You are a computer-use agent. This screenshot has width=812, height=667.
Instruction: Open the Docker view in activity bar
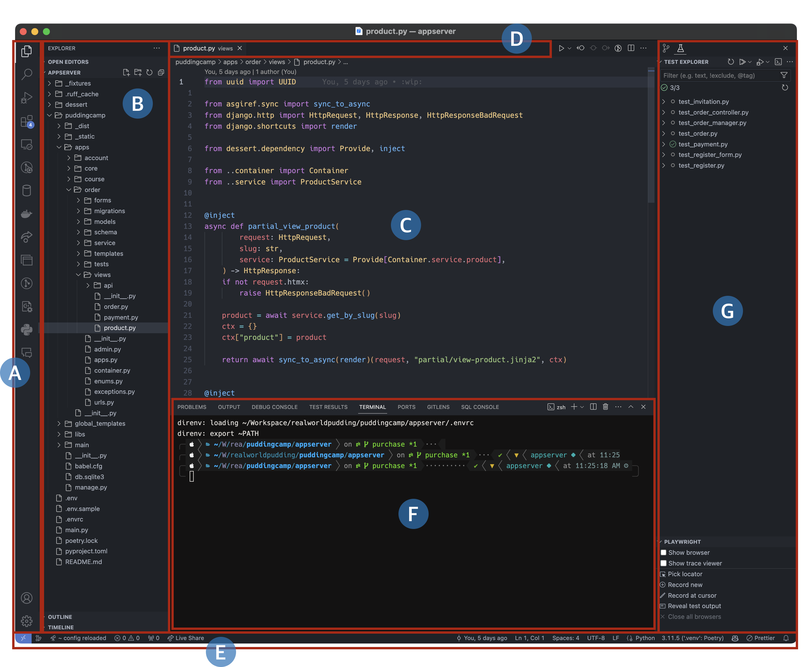tap(26, 214)
